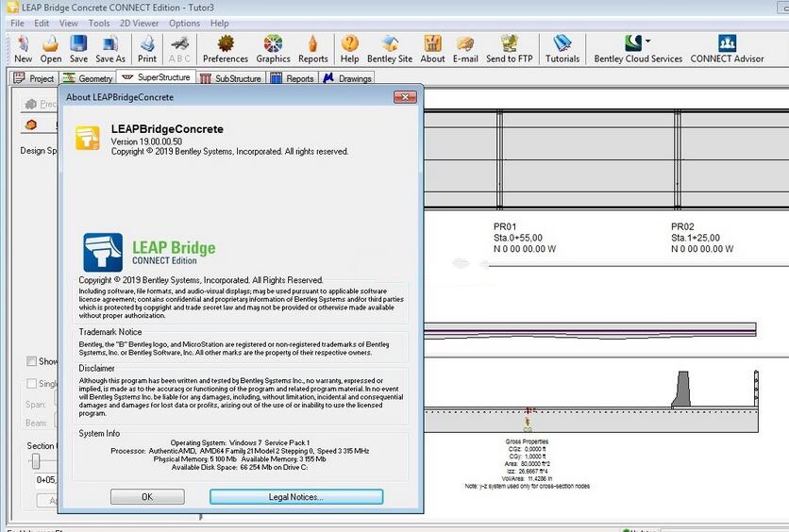Open the View menu
789x532 pixels.
(x=69, y=24)
